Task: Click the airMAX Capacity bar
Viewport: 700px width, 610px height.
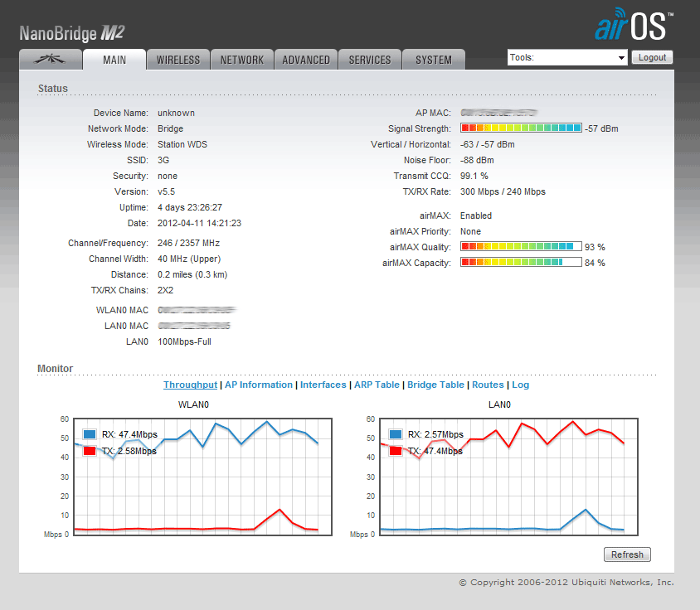Action: 521,262
